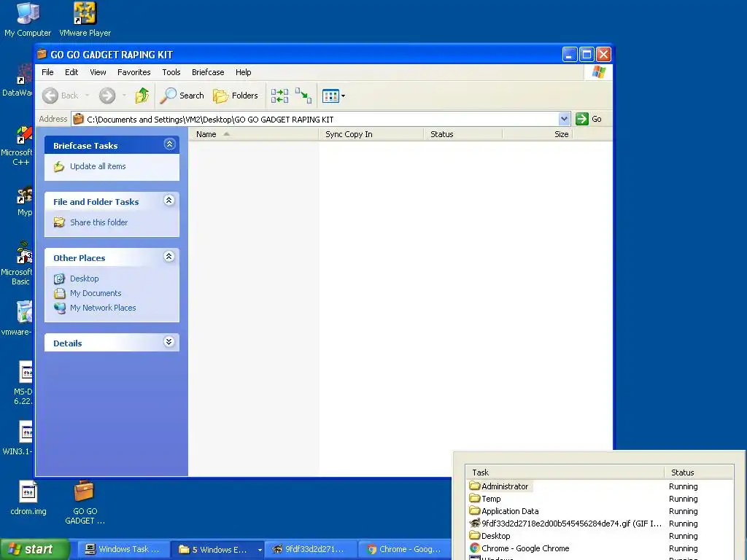This screenshot has width=747, height=560.
Task: Click the Forward arrow button
Action: pyautogui.click(x=107, y=96)
